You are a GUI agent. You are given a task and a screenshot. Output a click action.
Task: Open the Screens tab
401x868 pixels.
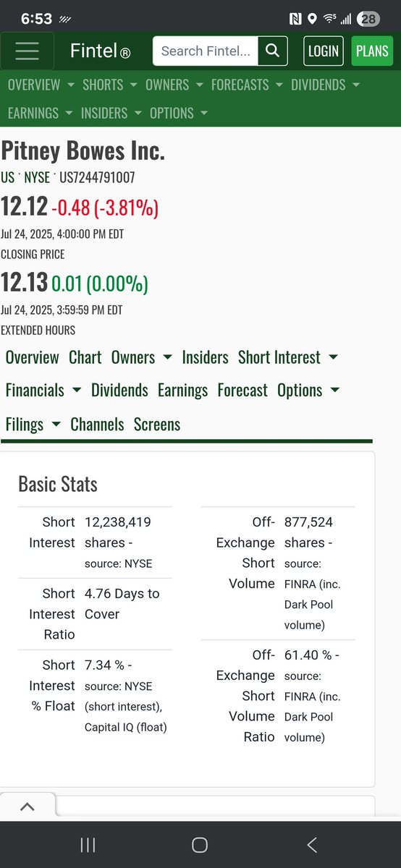157,424
